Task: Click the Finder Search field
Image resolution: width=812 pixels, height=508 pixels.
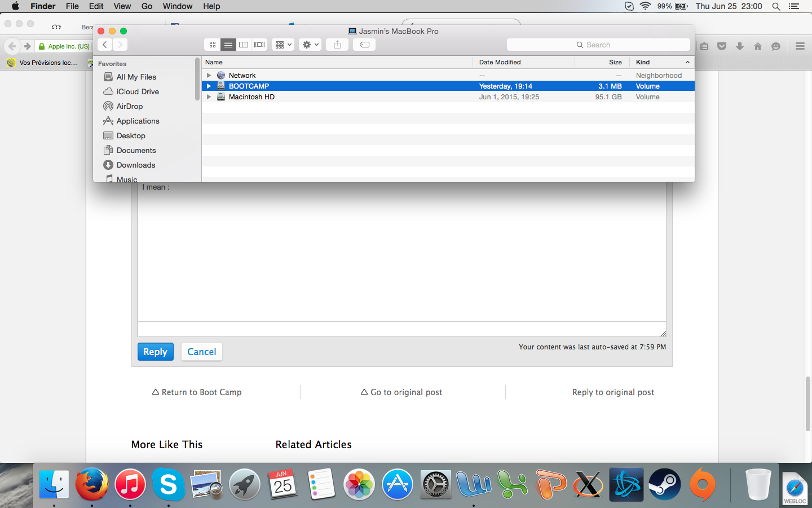Action: tap(598, 45)
